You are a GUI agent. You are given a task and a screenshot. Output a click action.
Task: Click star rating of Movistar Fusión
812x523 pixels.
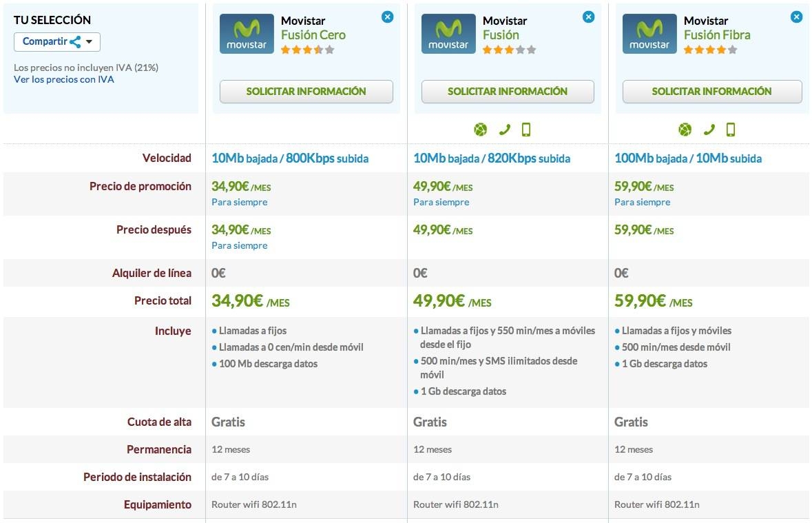coord(509,50)
